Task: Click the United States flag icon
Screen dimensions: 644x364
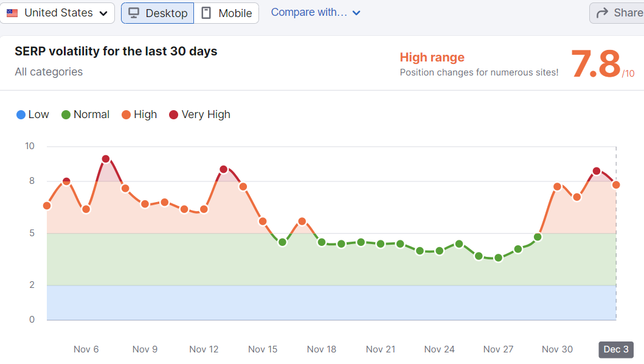Action: [12, 13]
